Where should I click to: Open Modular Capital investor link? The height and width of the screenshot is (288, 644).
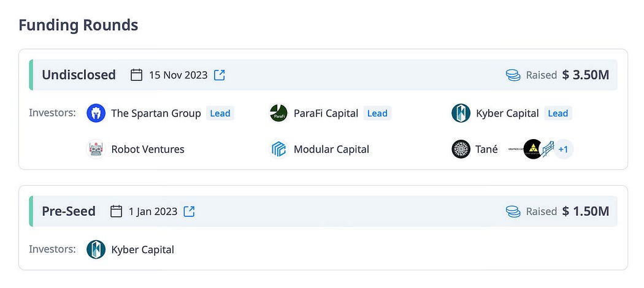(x=331, y=150)
